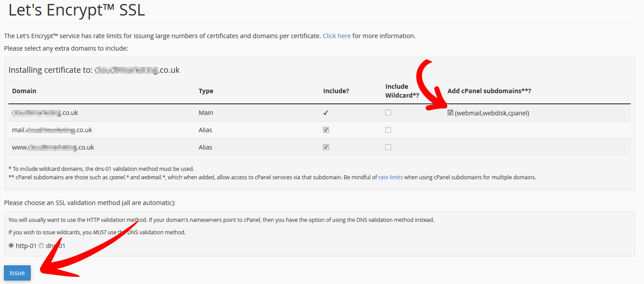Screen dimensions: 644x284
Task: Check Include Wildcard for the www subdomain
Action: pyautogui.click(x=388, y=147)
